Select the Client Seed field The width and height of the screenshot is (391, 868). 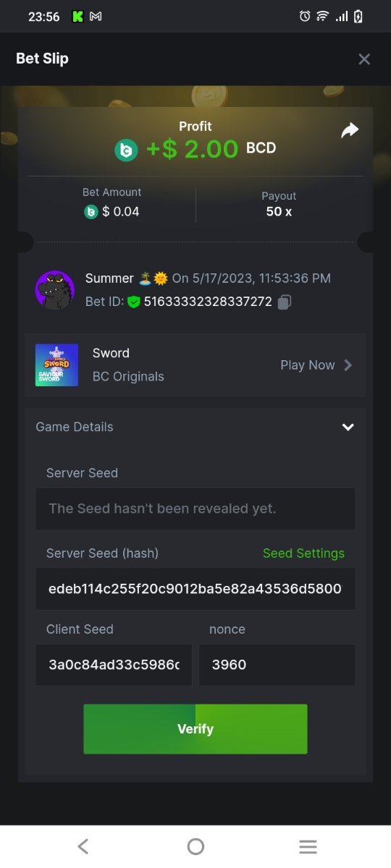click(114, 665)
